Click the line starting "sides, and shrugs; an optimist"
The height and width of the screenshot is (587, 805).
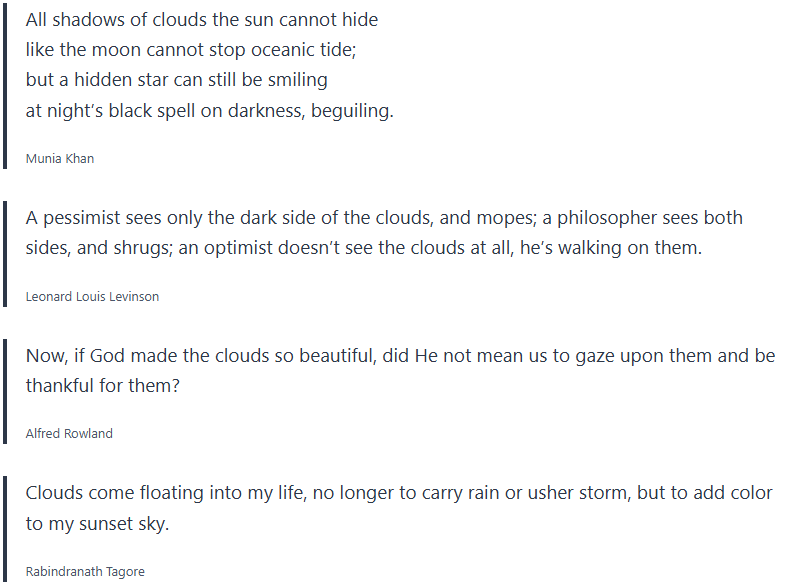364,248
